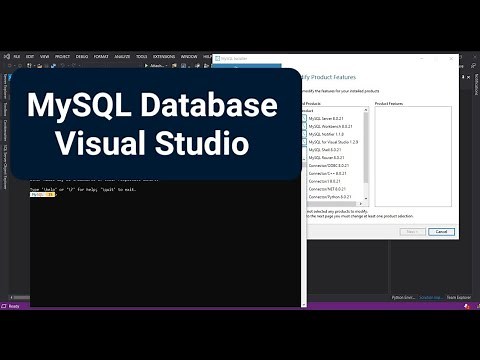480x360 pixels.
Task: Open the TOOLS menu in Visual Studio
Action: click(142, 57)
